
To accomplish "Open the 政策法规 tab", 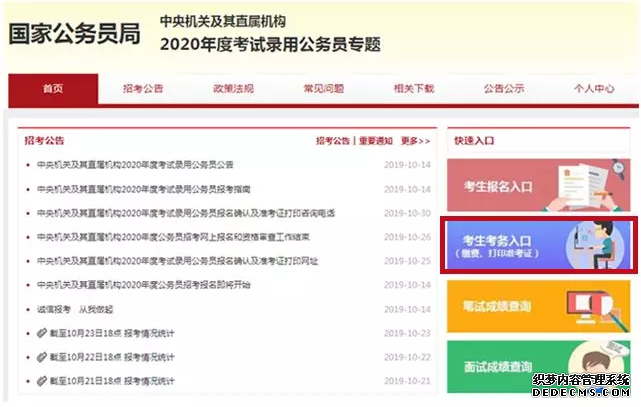I will 233,89.
